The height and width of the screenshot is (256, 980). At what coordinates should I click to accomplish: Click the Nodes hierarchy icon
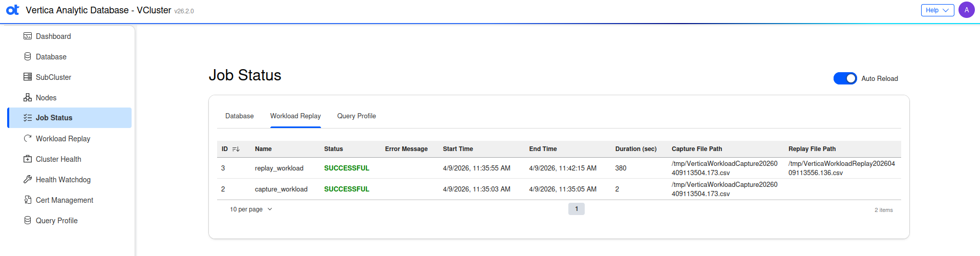coord(28,97)
